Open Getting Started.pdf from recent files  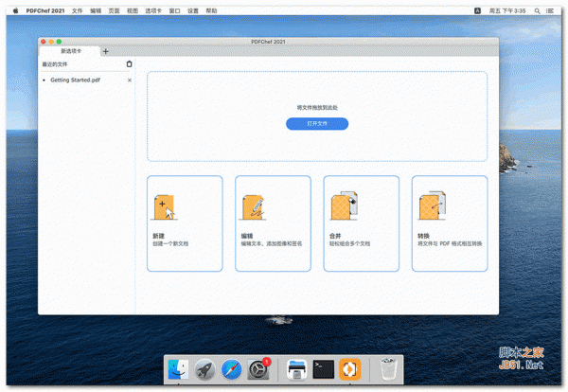point(76,80)
